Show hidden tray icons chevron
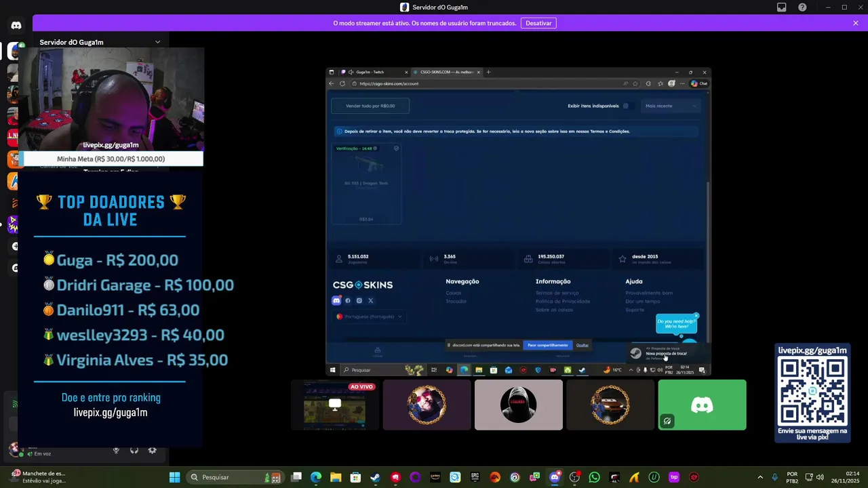The height and width of the screenshot is (488, 868). tap(760, 477)
